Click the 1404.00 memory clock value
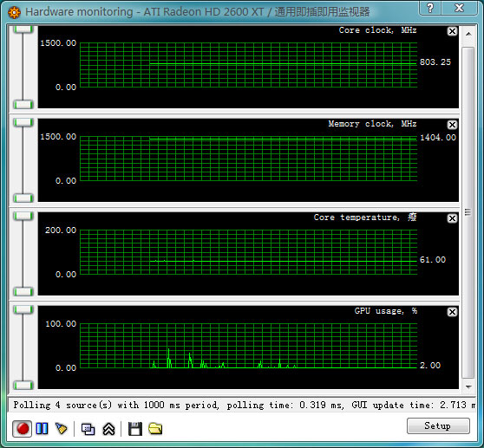Image resolution: width=484 pixels, height=448 pixels. (x=438, y=138)
